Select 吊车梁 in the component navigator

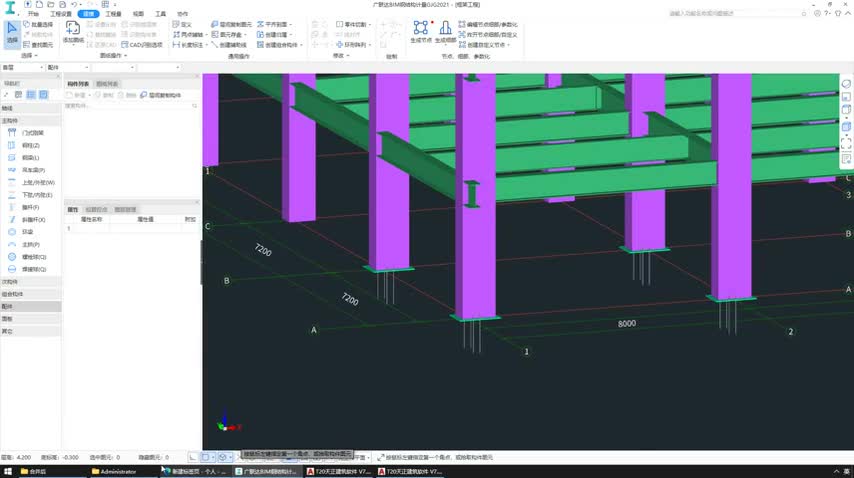coord(27,170)
